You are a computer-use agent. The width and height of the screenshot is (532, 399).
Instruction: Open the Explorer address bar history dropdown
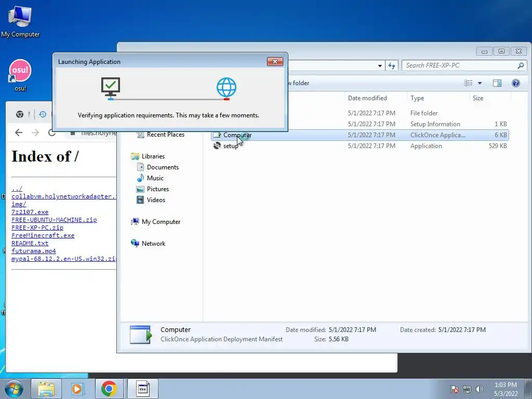point(380,65)
